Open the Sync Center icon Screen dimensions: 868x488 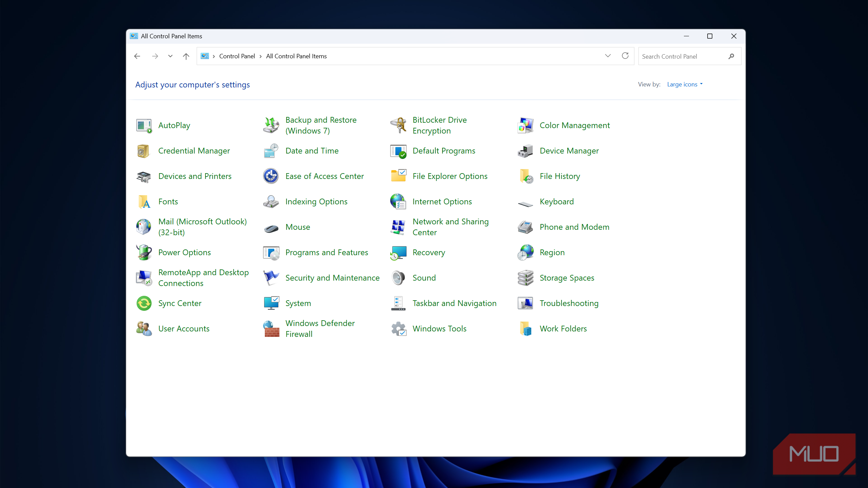(x=144, y=303)
